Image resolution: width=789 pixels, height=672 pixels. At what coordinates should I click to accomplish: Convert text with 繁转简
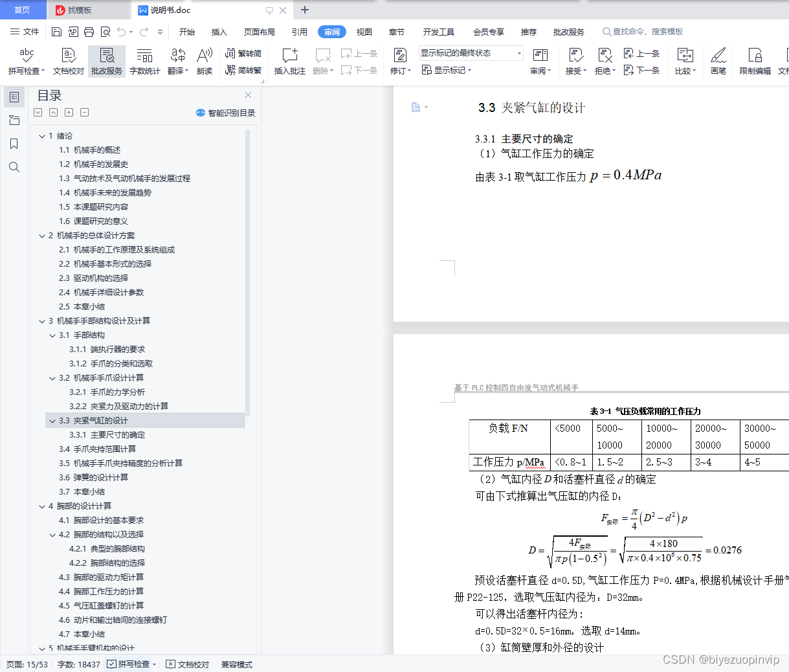point(243,54)
